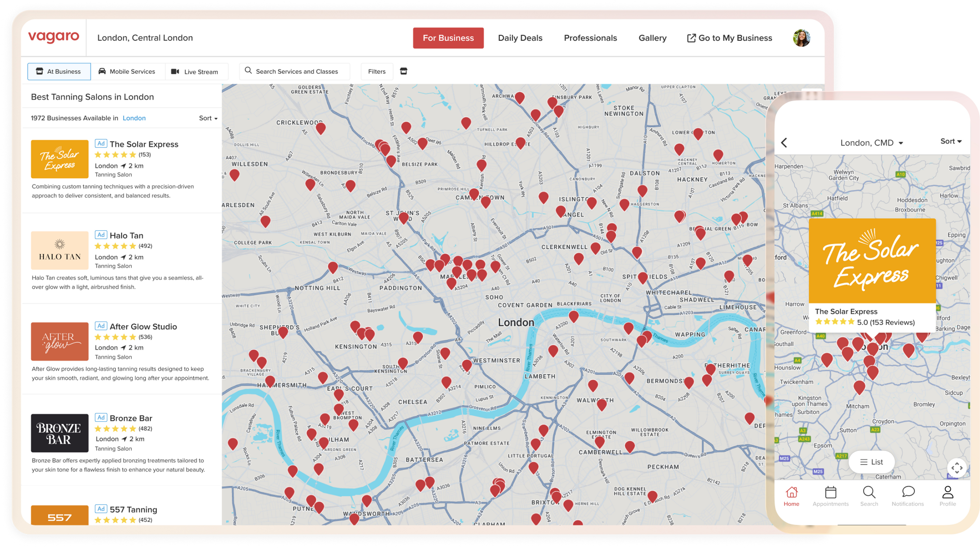The height and width of the screenshot is (548, 980).
Task: Open Profile in the phone's bottom bar
Action: (948, 496)
